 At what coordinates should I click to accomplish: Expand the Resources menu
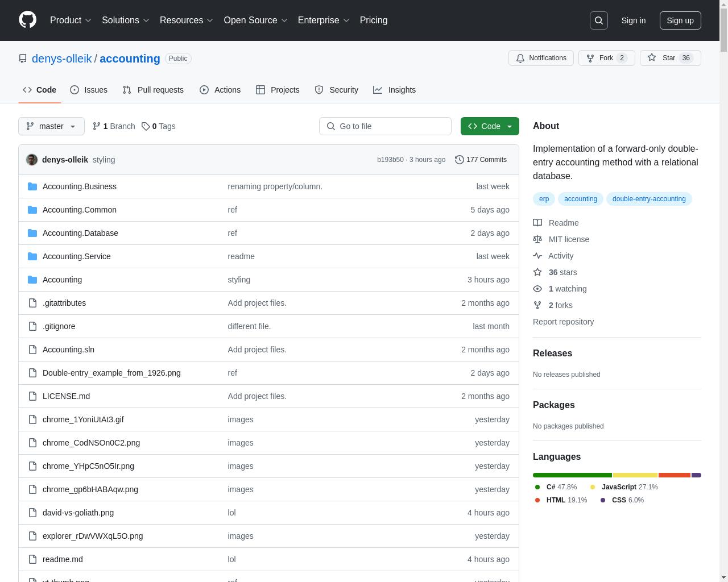tap(187, 20)
